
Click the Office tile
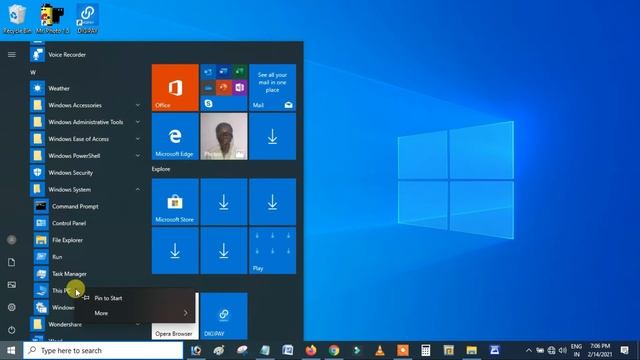[175, 87]
